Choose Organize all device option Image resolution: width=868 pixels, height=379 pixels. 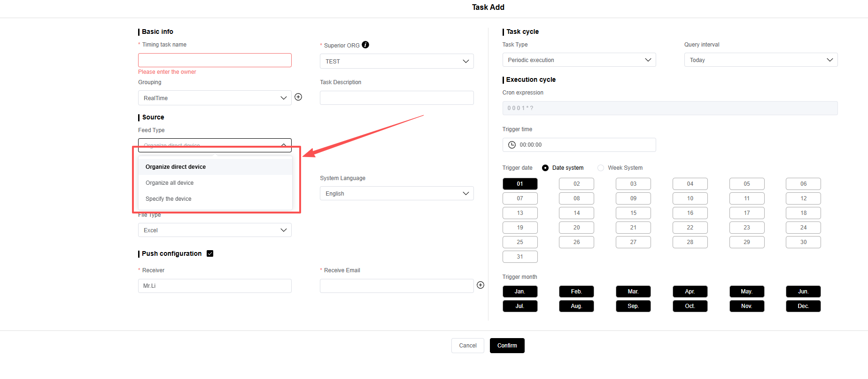(x=170, y=183)
